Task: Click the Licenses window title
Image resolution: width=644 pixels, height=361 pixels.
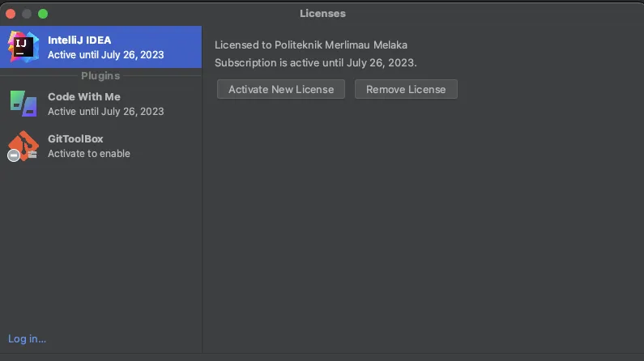Action: (x=322, y=13)
